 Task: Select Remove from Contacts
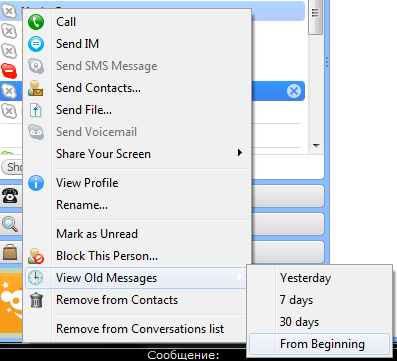pyautogui.click(x=137, y=300)
